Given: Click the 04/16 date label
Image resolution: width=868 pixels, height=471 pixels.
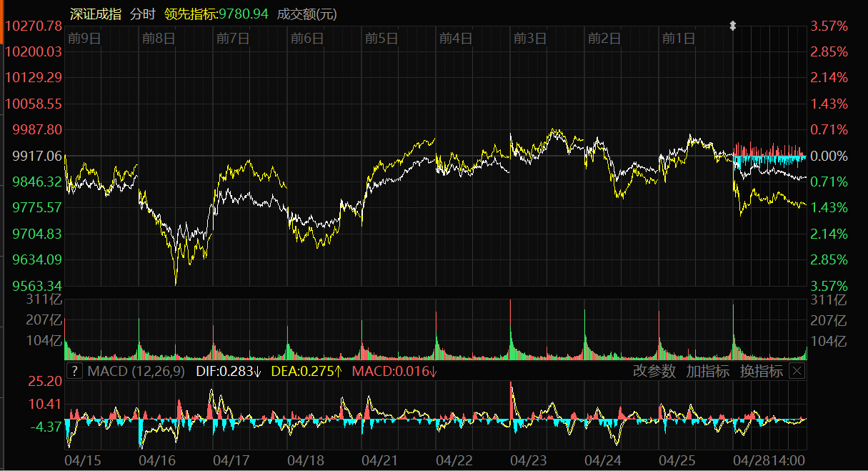Looking at the screenshot, I should [x=156, y=460].
